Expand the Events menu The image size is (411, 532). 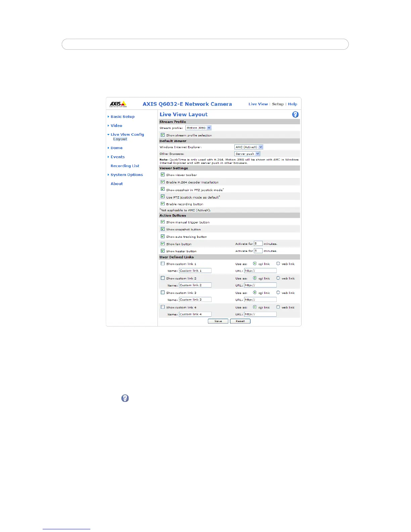(x=117, y=157)
